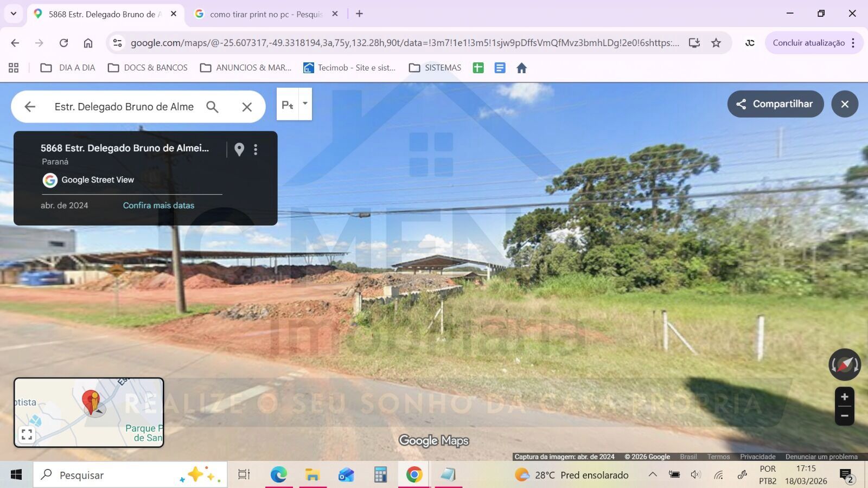The image size is (868, 488).
Task: Bookmark this page with the star icon
Action: point(716,43)
